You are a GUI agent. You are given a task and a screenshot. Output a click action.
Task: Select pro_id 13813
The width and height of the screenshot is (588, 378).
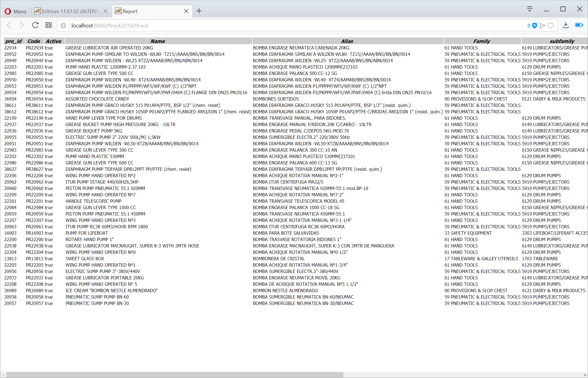[10, 259]
